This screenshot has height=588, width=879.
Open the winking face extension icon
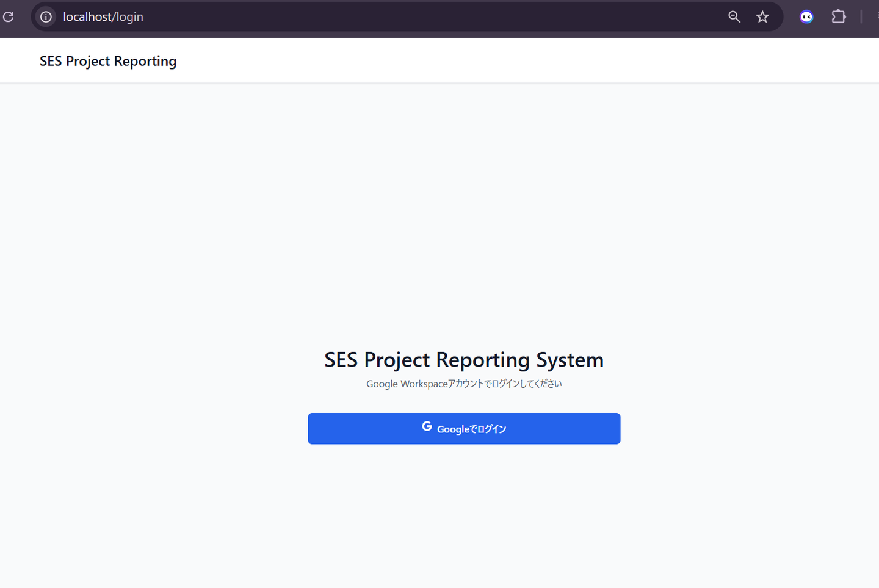pyautogui.click(x=806, y=17)
